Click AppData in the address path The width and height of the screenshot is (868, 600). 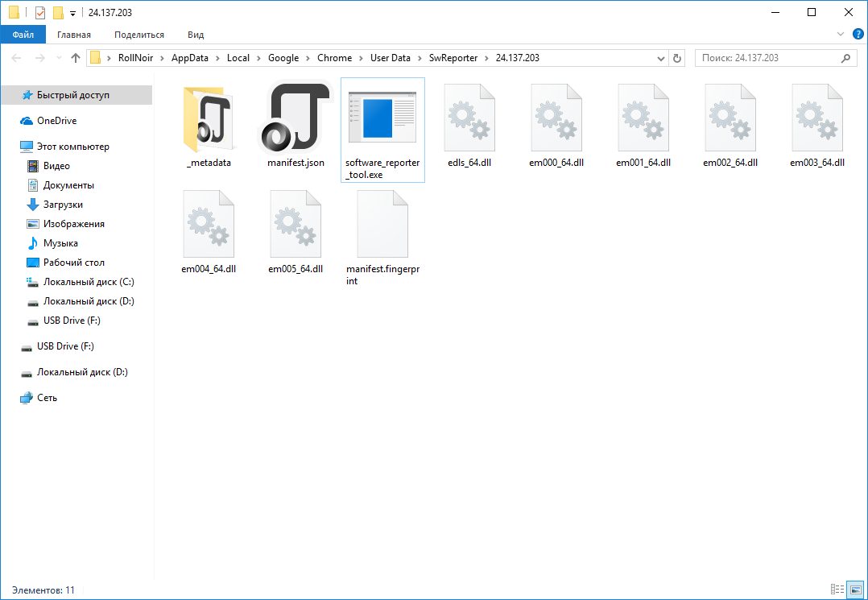(x=190, y=58)
